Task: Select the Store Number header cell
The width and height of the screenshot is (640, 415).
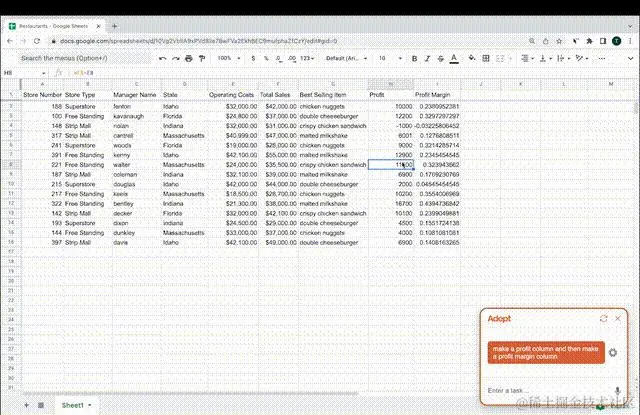Action: [42, 95]
